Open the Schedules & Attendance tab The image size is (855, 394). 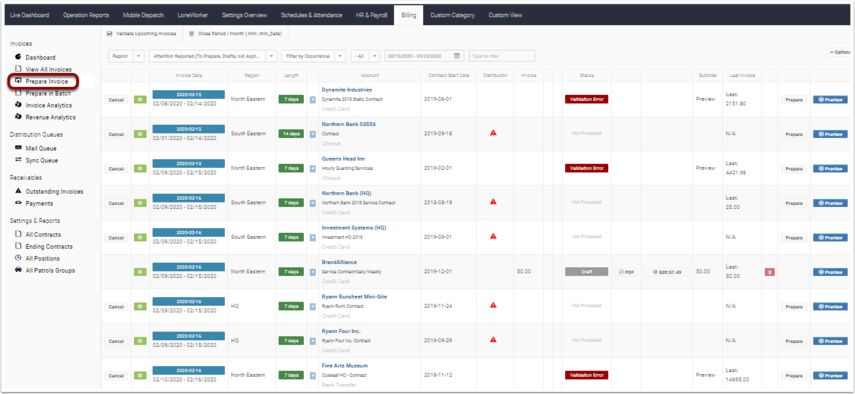(311, 15)
